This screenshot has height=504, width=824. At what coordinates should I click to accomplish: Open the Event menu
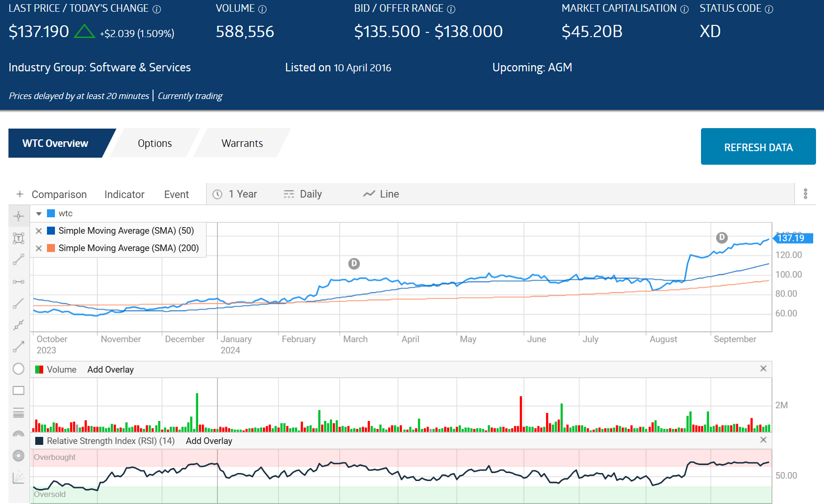click(177, 194)
